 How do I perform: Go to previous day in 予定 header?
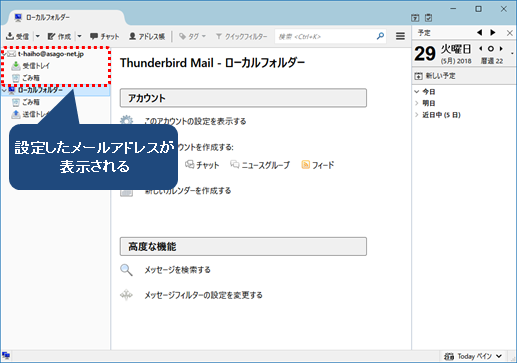click(479, 33)
